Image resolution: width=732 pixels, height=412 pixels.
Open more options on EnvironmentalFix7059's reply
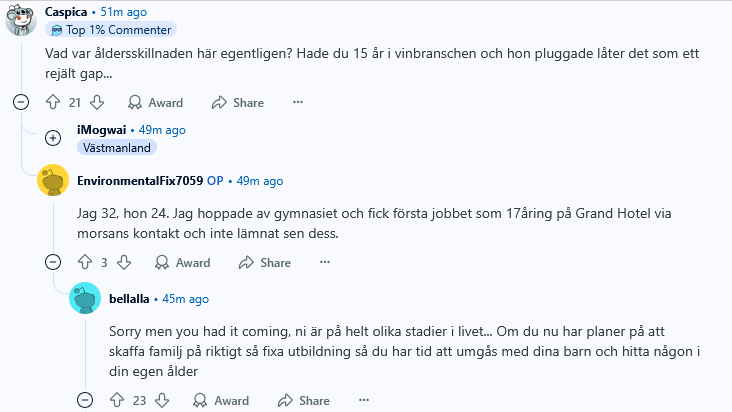(x=325, y=262)
